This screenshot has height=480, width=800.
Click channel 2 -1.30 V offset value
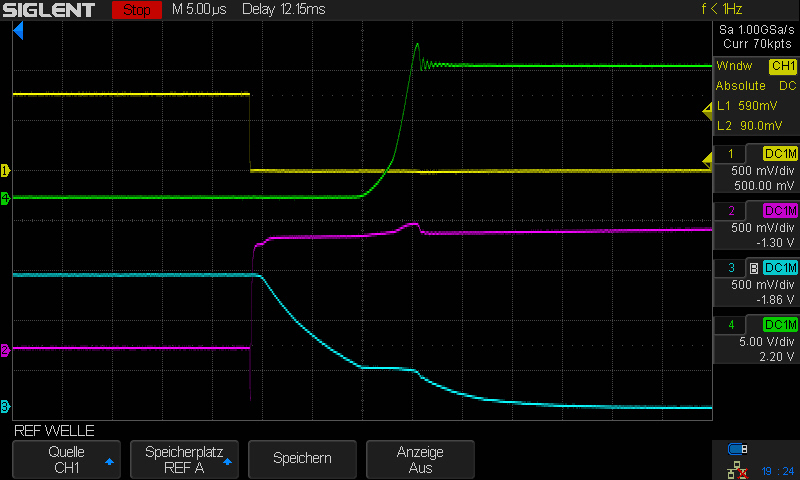click(x=775, y=243)
